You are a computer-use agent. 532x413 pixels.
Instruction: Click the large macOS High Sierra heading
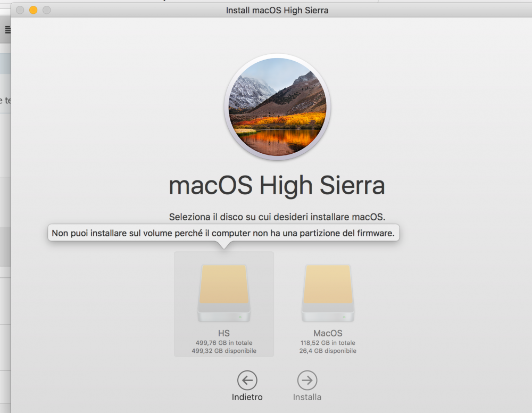(277, 186)
